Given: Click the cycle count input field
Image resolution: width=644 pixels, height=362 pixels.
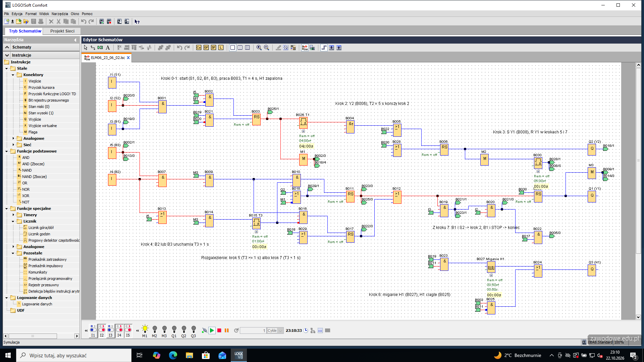Looking at the screenshot, I should coord(253,330).
